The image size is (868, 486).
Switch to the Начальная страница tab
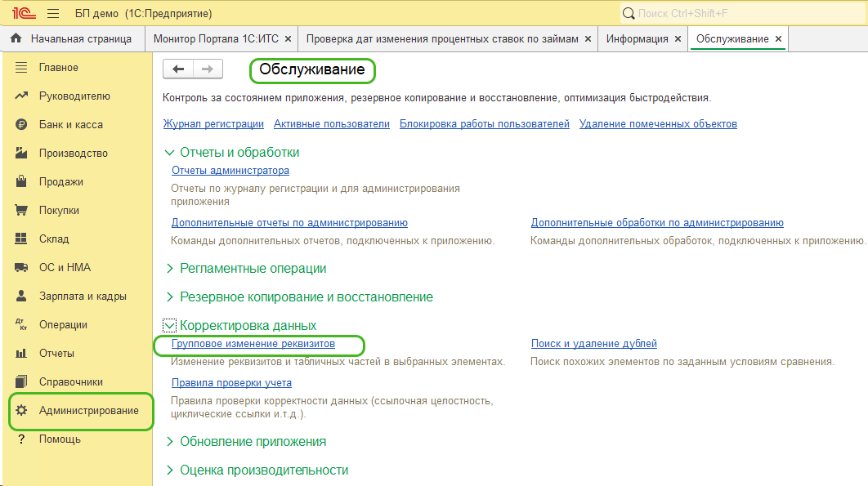point(80,39)
